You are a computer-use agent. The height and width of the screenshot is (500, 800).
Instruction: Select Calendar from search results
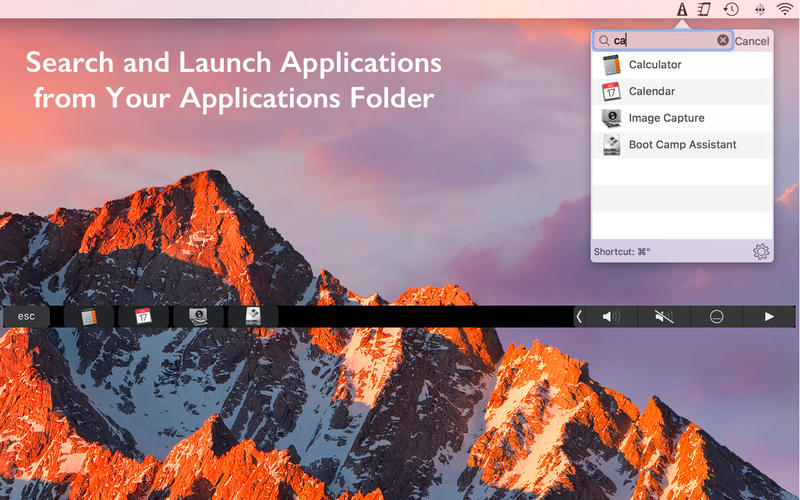pos(651,91)
